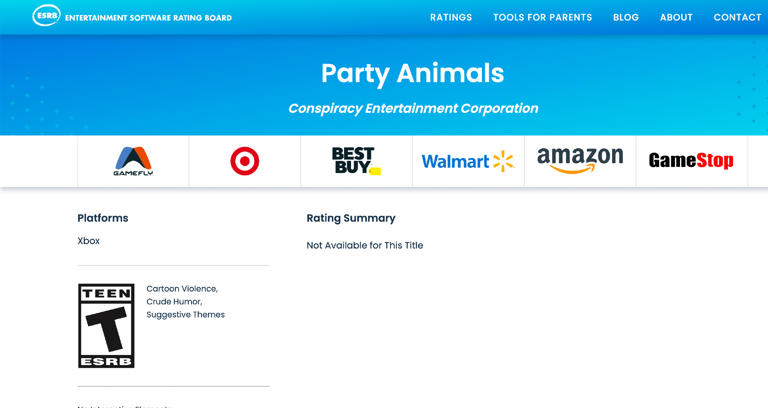
Task: Click the Teen ESRB rating icon
Action: pyautogui.click(x=106, y=325)
